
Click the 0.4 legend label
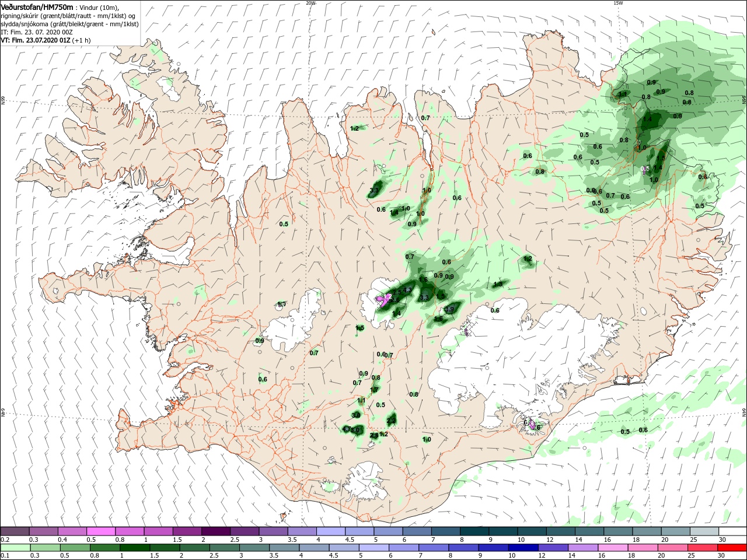[x=62, y=540]
